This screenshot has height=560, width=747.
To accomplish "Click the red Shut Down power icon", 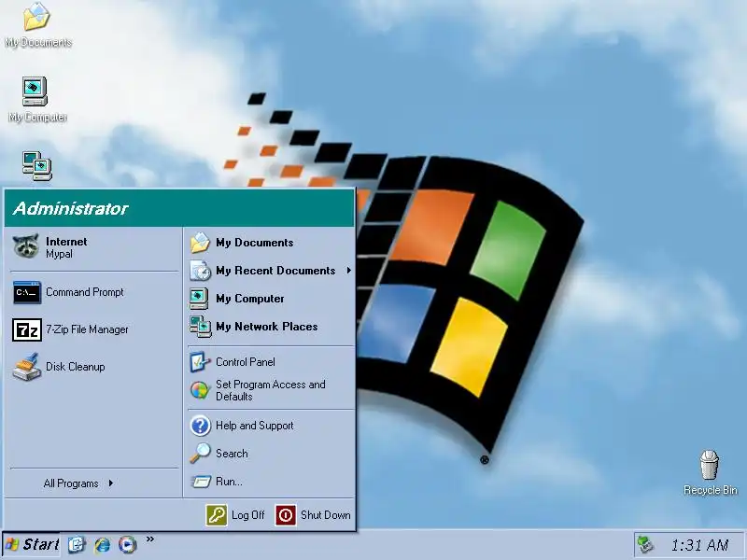I will pos(286,515).
